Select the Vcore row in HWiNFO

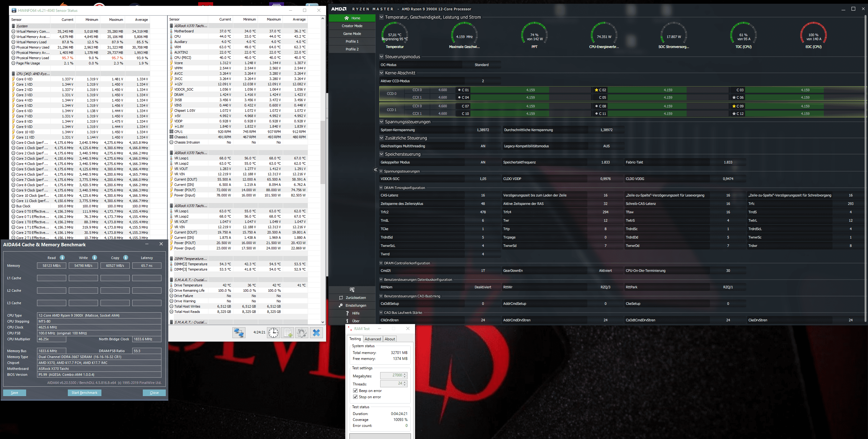coord(238,63)
